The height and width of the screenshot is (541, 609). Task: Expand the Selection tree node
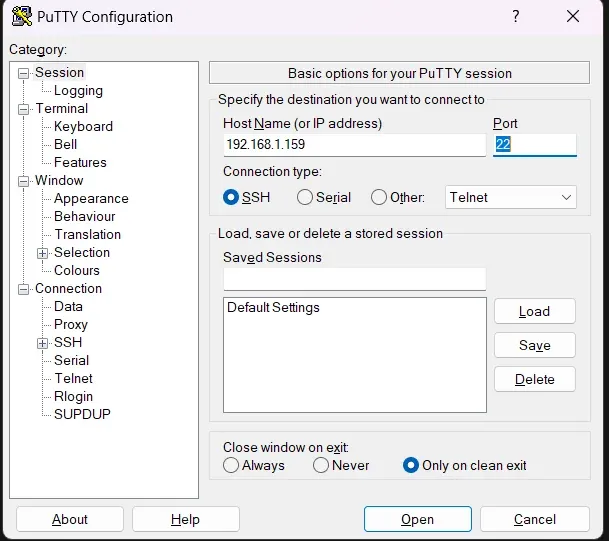[42, 253]
